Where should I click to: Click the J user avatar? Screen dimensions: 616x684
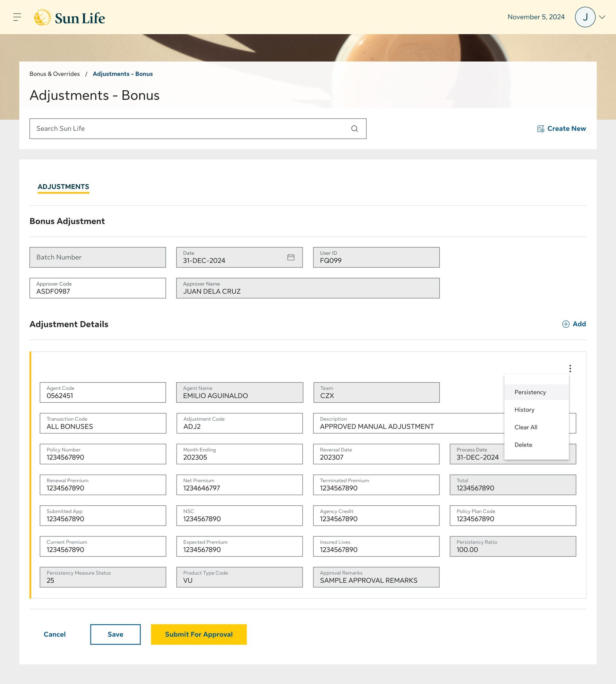(585, 17)
